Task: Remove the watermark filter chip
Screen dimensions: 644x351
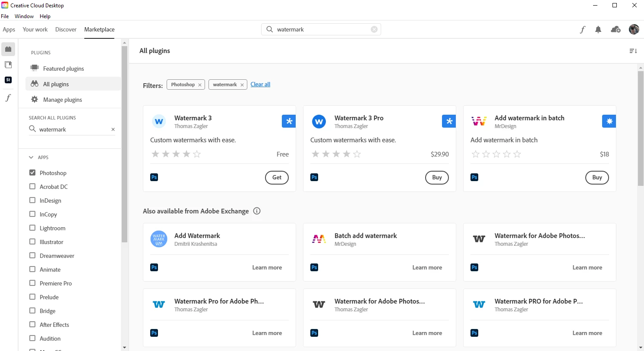Action: (x=242, y=85)
